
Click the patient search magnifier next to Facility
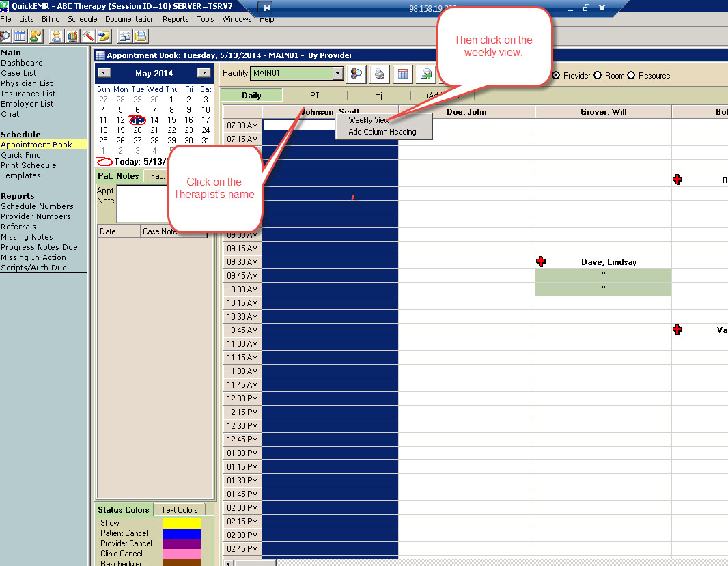coord(356,74)
